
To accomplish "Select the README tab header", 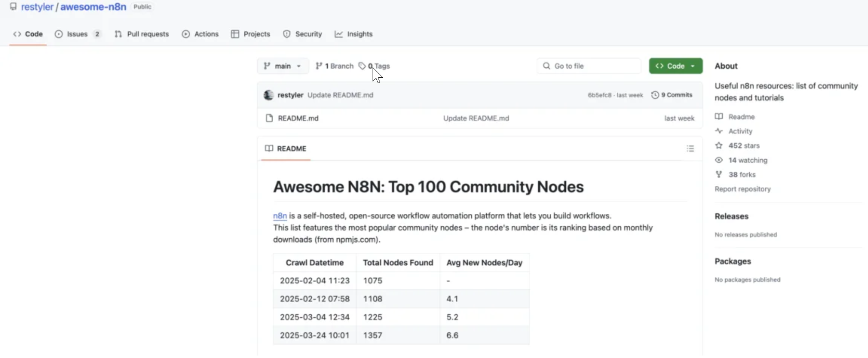I will tap(286, 149).
